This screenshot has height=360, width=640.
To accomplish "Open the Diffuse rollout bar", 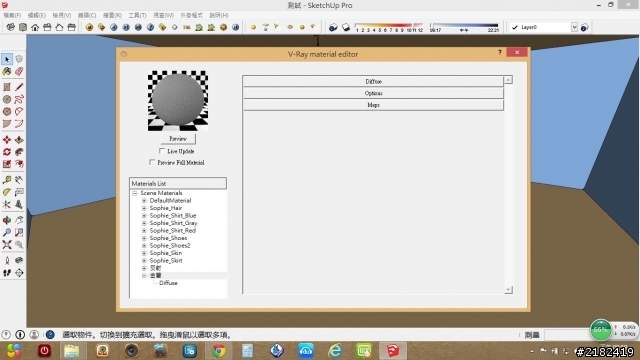I will (x=373, y=81).
